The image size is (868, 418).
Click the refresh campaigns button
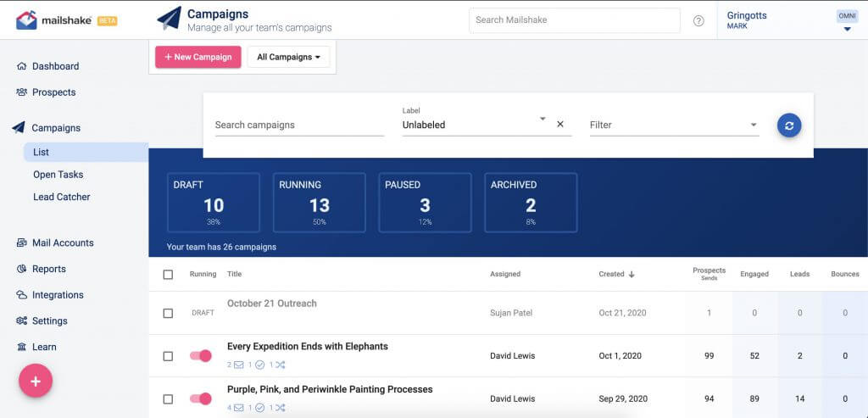(789, 125)
